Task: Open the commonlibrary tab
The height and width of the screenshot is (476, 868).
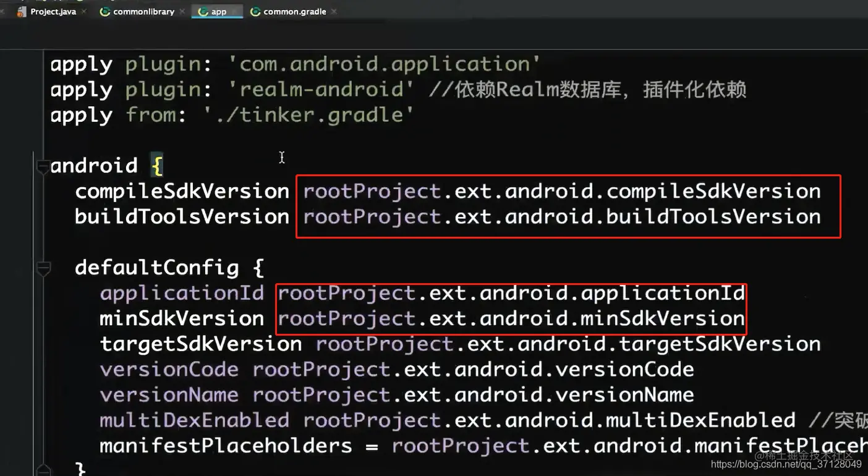Action: pyautogui.click(x=143, y=12)
